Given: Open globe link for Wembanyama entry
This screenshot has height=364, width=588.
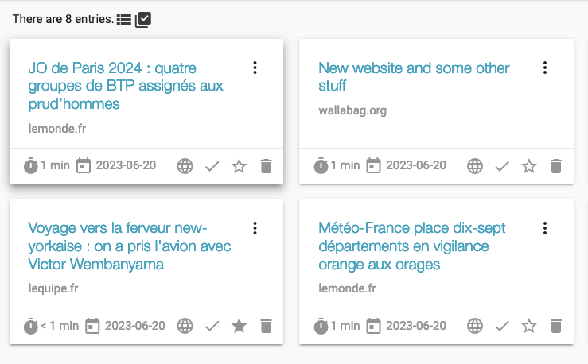Looking at the screenshot, I should coord(185,326).
